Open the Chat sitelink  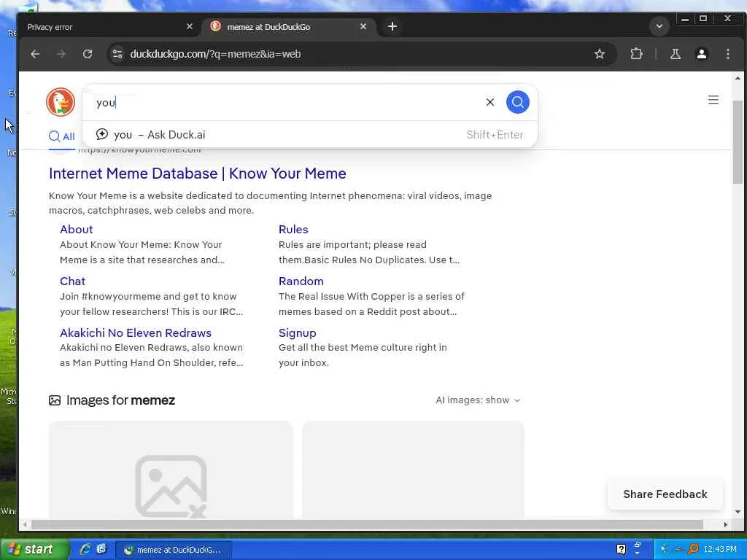72,281
